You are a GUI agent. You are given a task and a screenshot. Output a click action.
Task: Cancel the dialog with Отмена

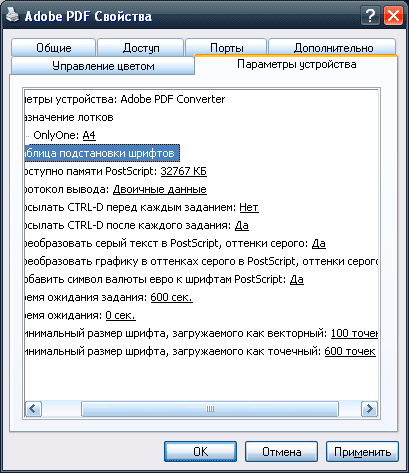click(x=281, y=452)
